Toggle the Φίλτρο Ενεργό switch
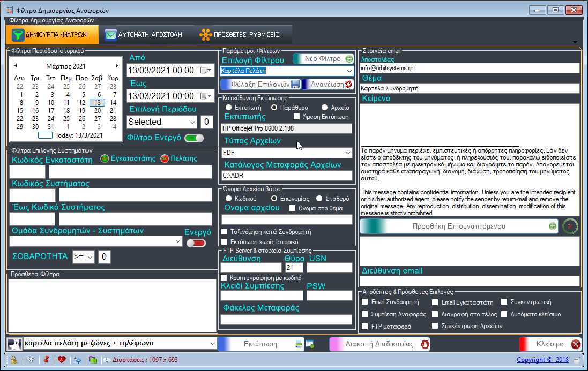The height and width of the screenshot is (371, 588). pyautogui.click(x=194, y=138)
